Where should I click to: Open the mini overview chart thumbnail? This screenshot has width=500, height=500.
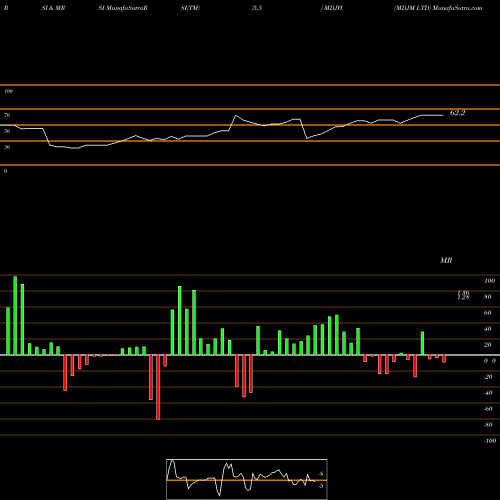(x=247, y=479)
